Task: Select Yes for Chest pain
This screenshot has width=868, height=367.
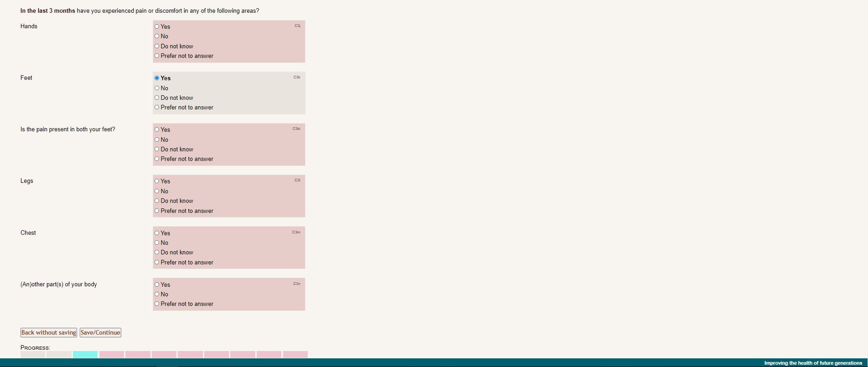Action: tap(157, 233)
